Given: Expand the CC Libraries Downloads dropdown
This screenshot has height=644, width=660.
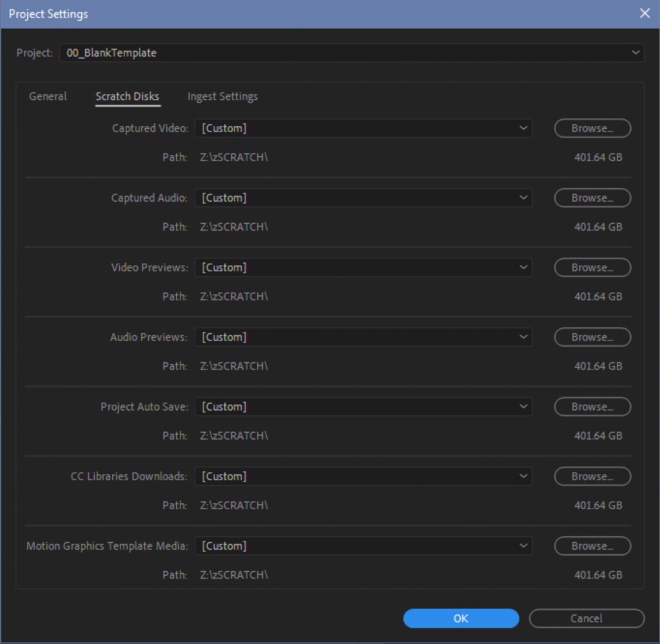Looking at the screenshot, I should coord(364,476).
